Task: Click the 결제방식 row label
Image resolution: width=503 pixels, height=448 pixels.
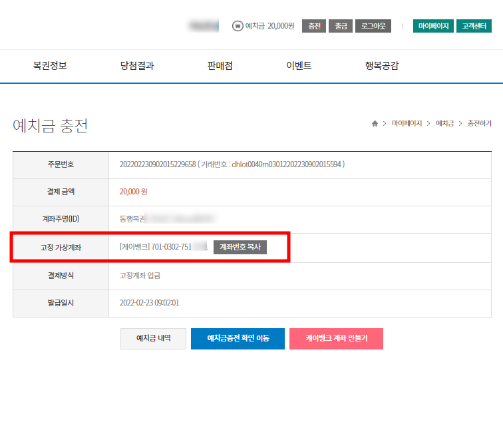Action: click(61, 276)
